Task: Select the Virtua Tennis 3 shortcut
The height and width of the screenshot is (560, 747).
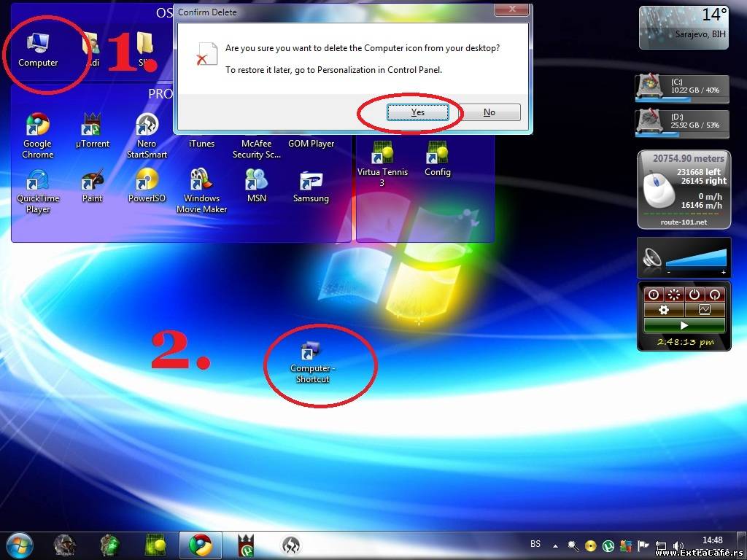Action: coord(382,163)
